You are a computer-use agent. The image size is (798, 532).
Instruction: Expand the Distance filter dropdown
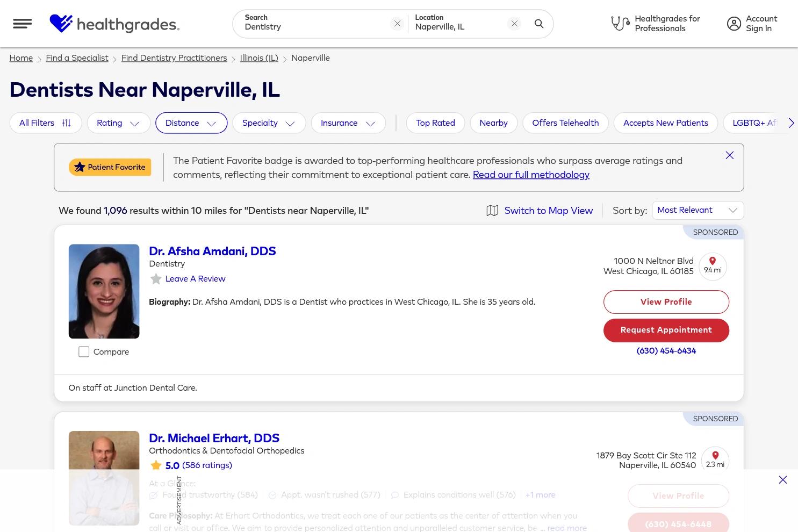tap(191, 123)
